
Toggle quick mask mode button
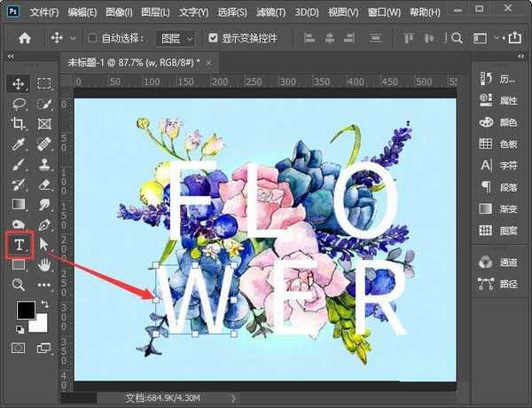pos(18,349)
